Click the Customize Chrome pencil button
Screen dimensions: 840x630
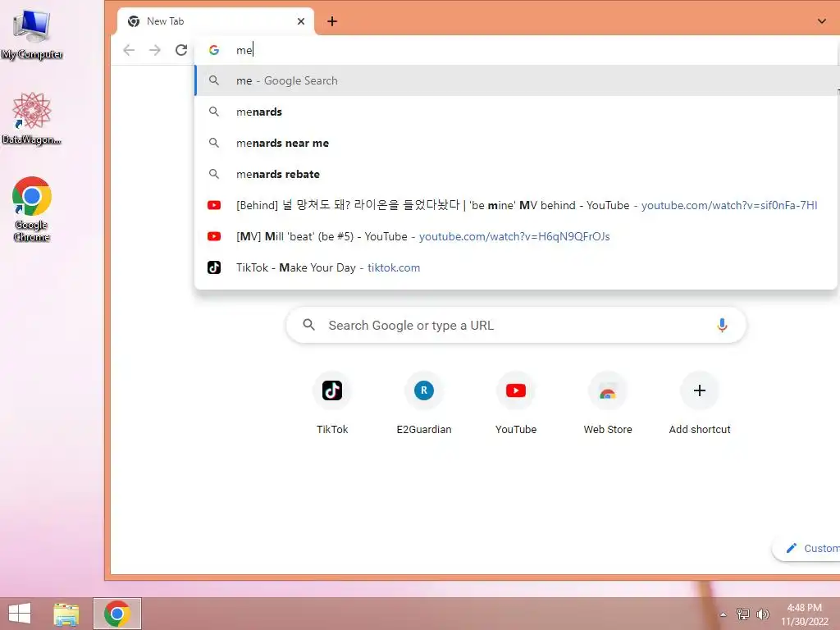(x=807, y=548)
